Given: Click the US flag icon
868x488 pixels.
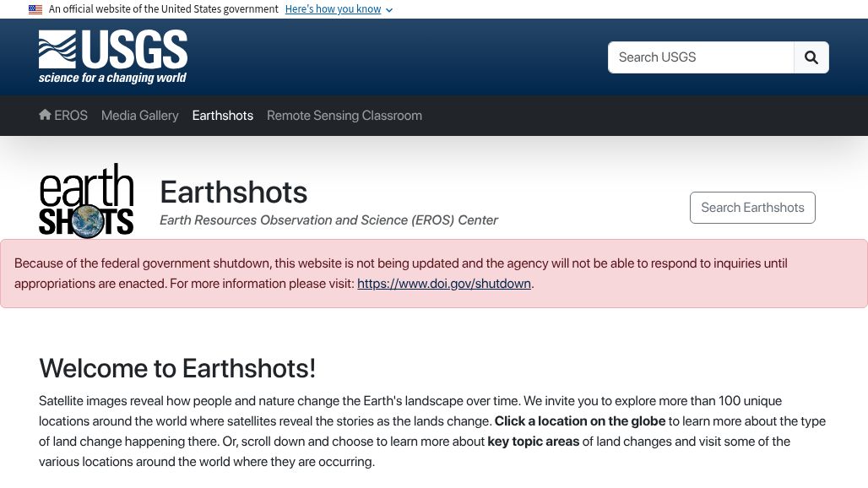Looking at the screenshot, I should [x=35, y=9].
